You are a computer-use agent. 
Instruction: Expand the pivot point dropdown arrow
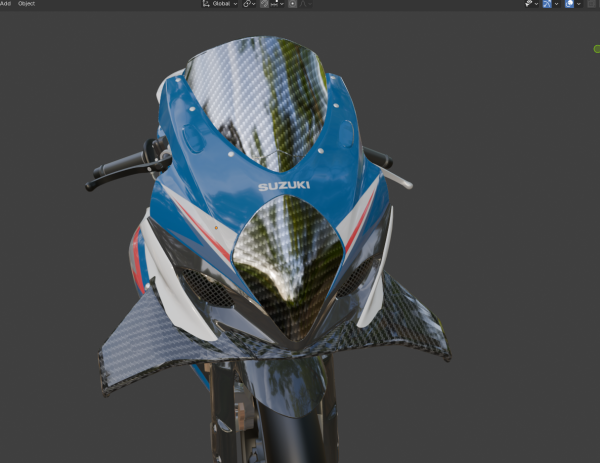pos(253,4)
